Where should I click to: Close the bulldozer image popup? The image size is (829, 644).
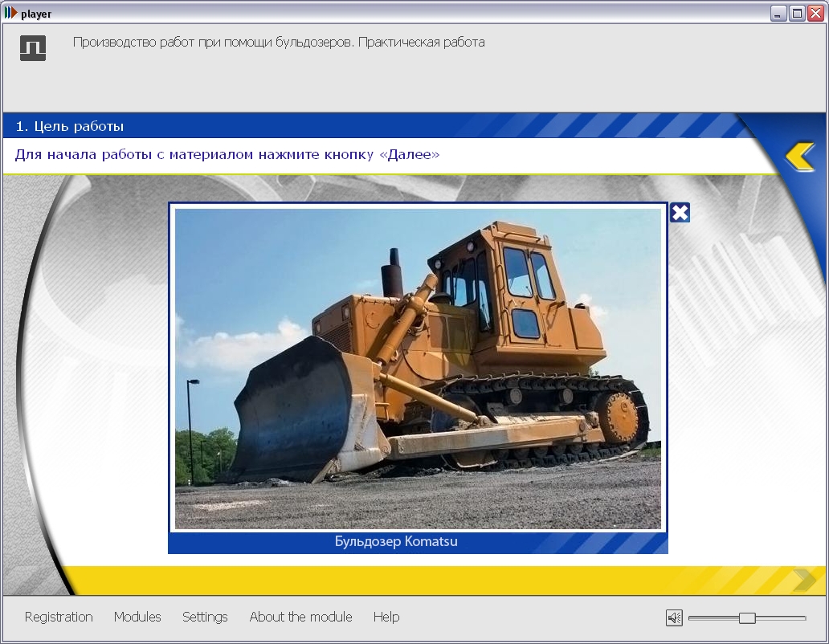pos(680,212)
